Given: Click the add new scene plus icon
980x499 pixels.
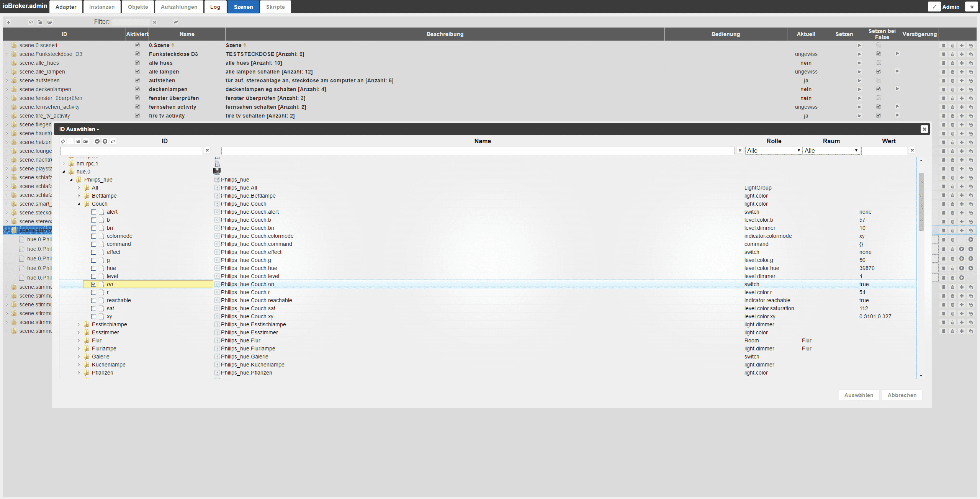Looking at the screenshot, I should [8, 22].
